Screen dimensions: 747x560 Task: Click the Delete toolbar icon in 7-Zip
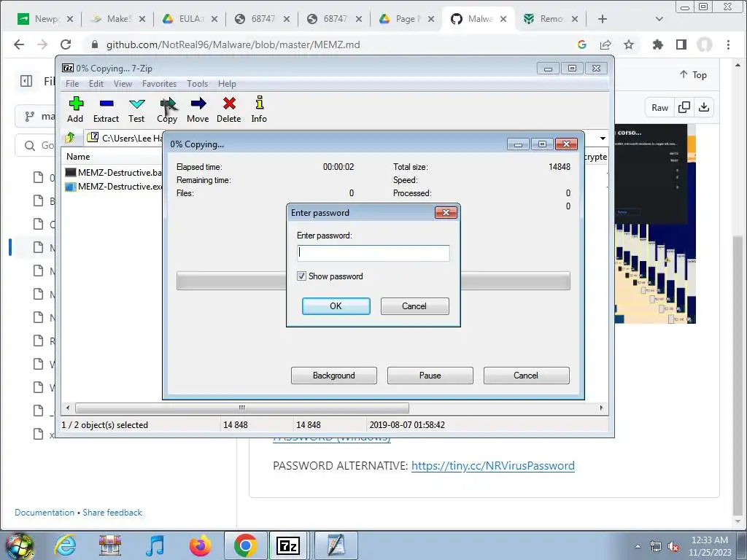pos(228,109)
